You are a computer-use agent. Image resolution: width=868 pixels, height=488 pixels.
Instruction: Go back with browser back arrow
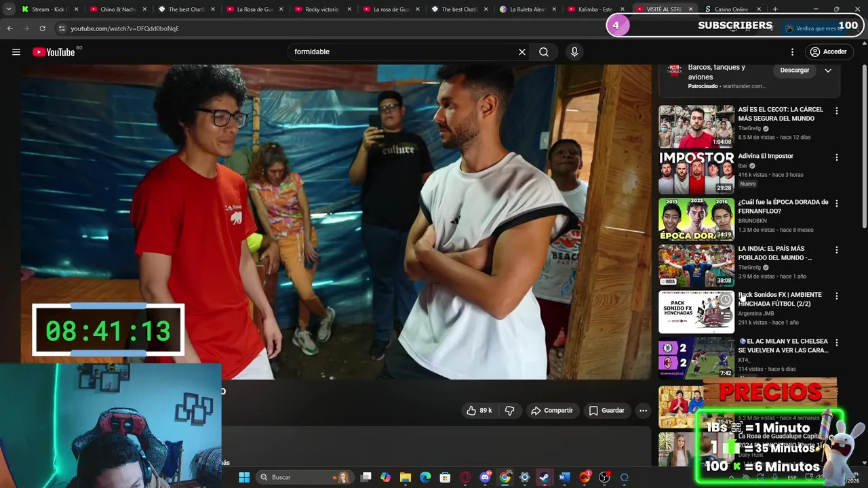(10, 28)
